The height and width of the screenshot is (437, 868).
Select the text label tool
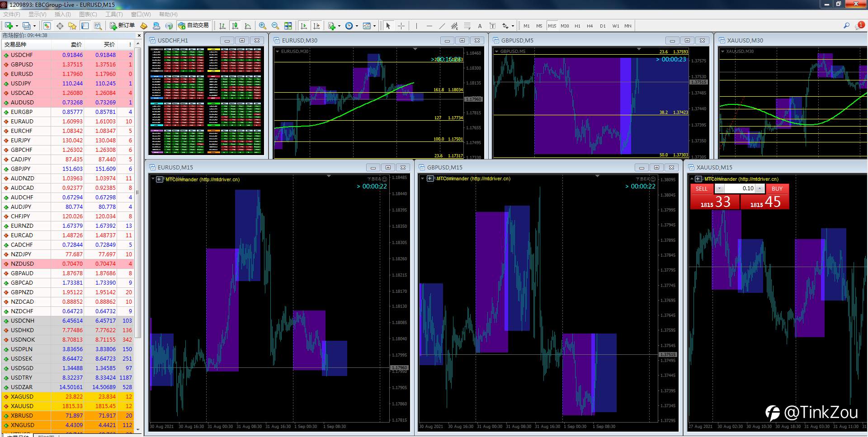pyautogui.click(x=492, y=26)
